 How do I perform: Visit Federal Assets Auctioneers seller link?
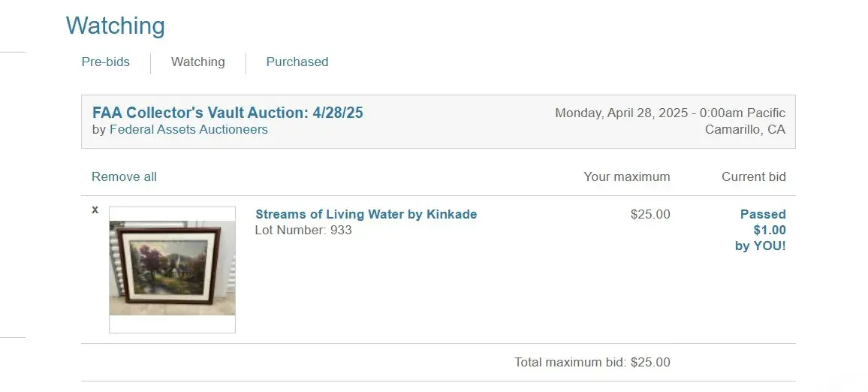coord(188,129)
